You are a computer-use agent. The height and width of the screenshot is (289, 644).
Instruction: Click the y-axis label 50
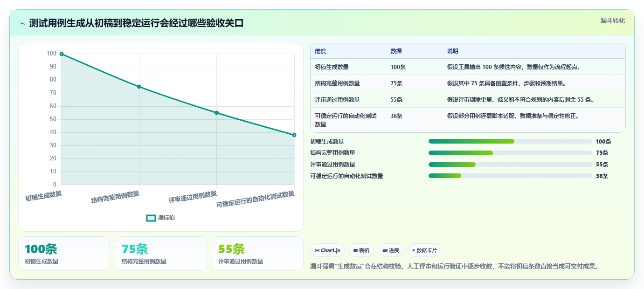point(53,119)
